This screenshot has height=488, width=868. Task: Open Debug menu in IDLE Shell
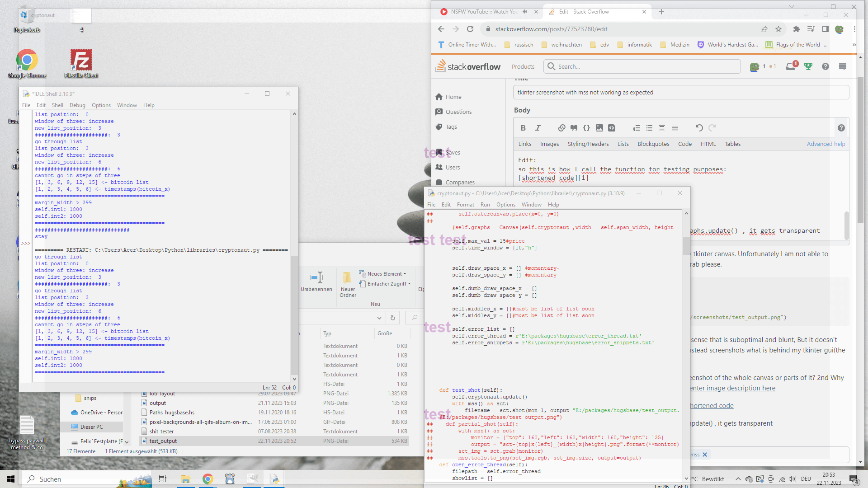pyautogui.click(x=77, y=105)
